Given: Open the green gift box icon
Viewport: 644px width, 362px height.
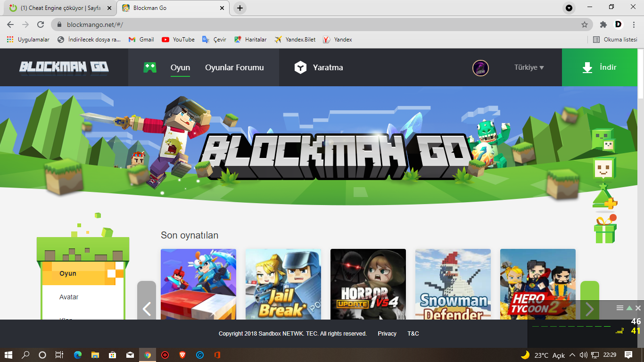Looking at the screenshot, I should pos(605,229).
